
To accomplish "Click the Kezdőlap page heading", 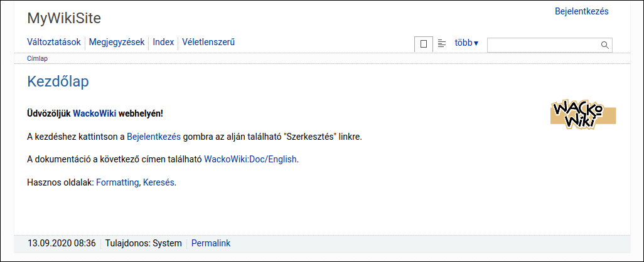I will coord(58,81).
